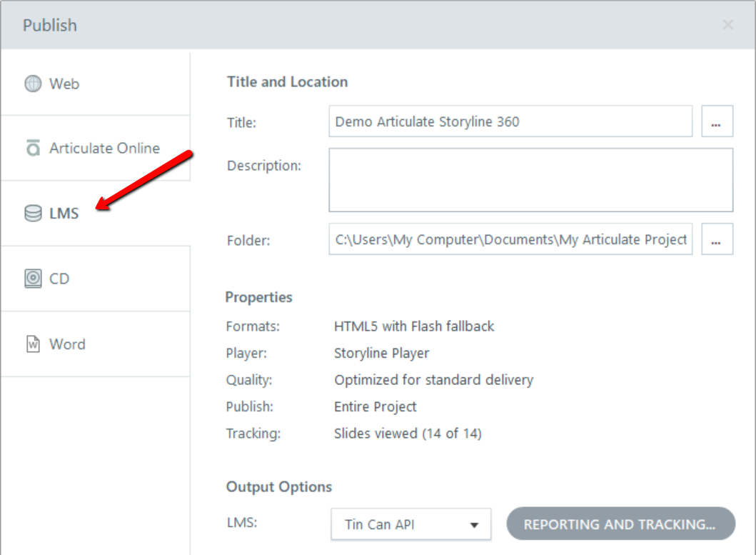Browse folder via the ellipsis button beside Folder
Screen dimensions: 756x555
pos(717,239)
